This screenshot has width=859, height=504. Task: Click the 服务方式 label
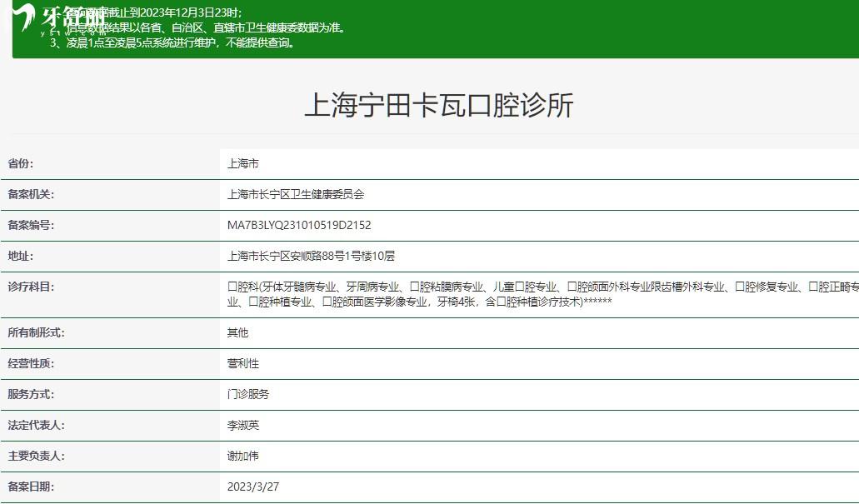point(31,393)
